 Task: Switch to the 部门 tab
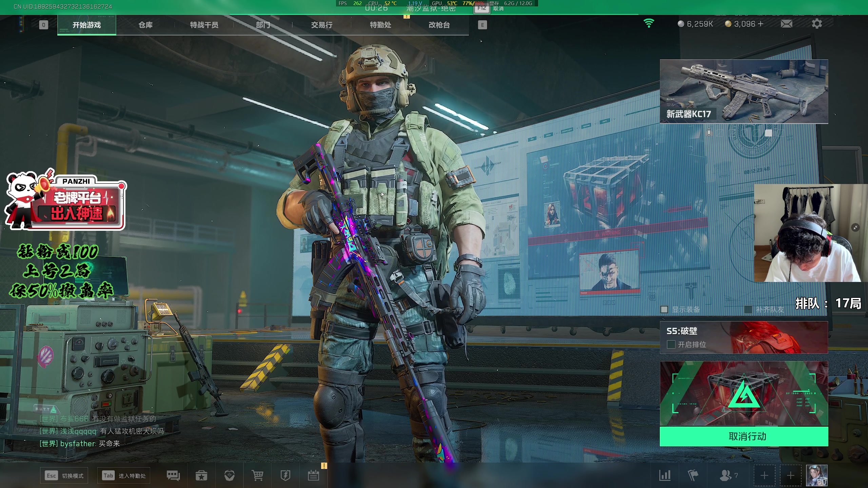[263, 25]
